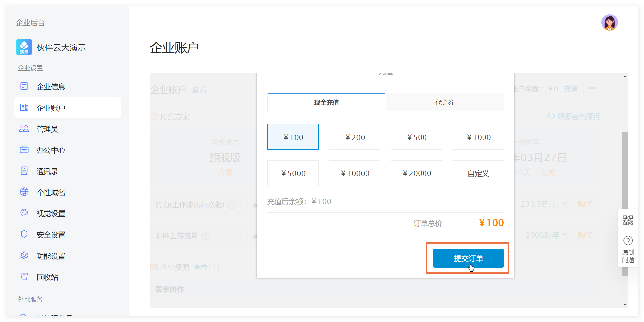Open 视觉设置 via its palette icon

tap(24, 213)
